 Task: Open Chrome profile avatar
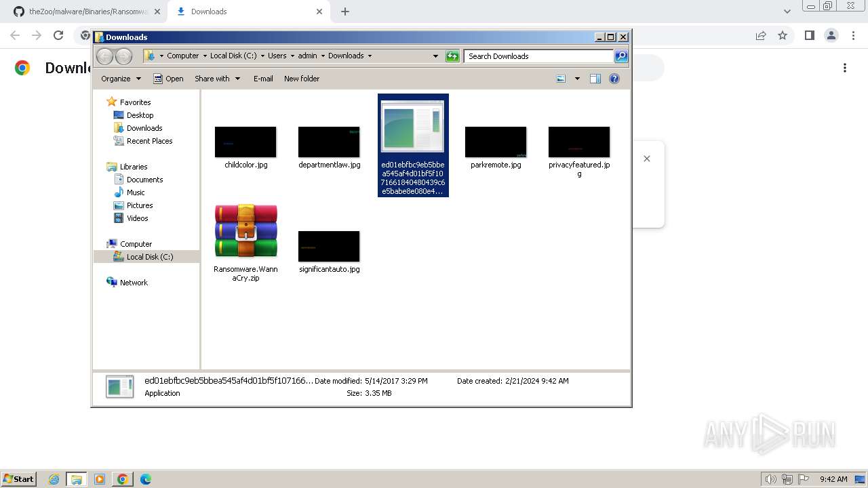831,35
